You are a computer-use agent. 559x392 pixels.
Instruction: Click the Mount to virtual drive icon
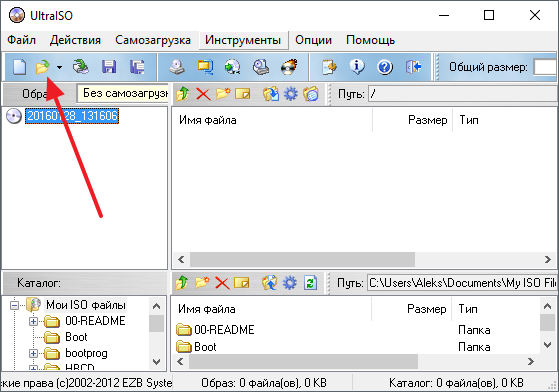(261, 67)
